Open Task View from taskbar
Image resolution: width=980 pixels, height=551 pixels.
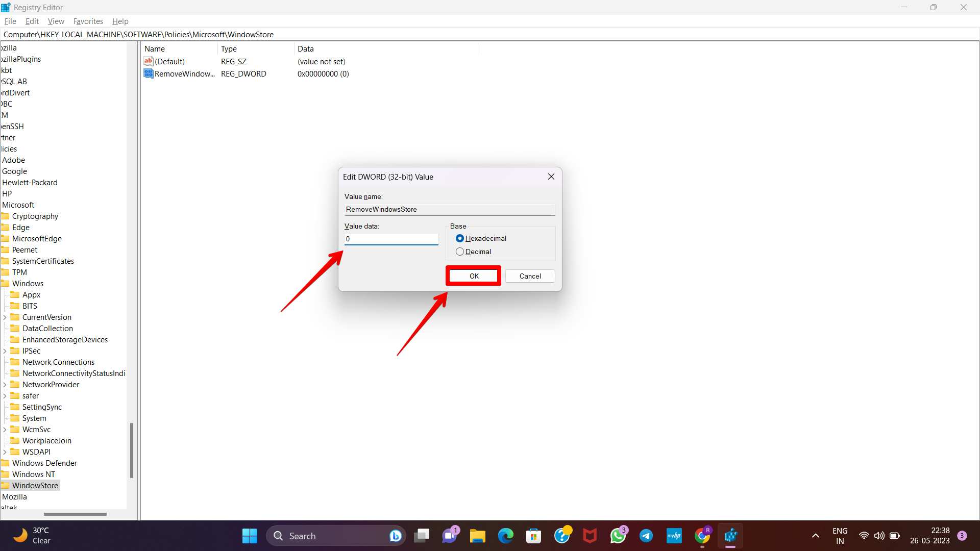pyautogui.click(x=422, y=536)
